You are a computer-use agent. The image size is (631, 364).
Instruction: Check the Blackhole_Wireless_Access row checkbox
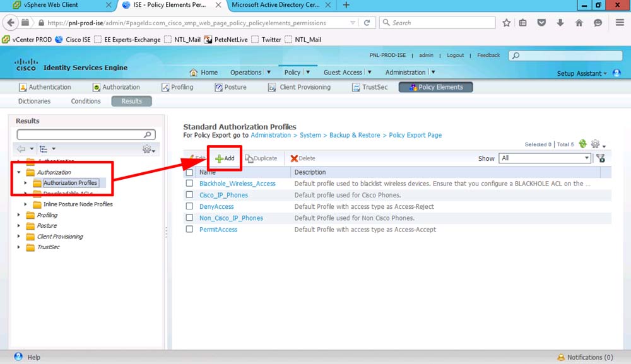pyautogui.click(x=189, y=184)
